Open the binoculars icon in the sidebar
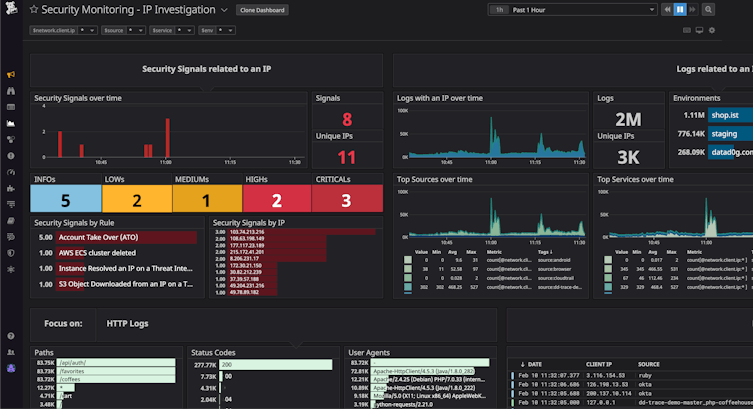 click(10, 90)
